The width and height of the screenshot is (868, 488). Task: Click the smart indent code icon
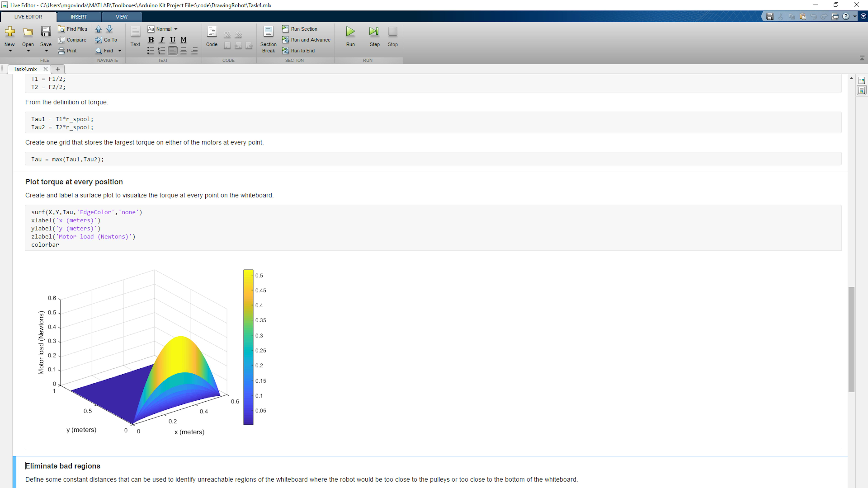tap(227, 45)
